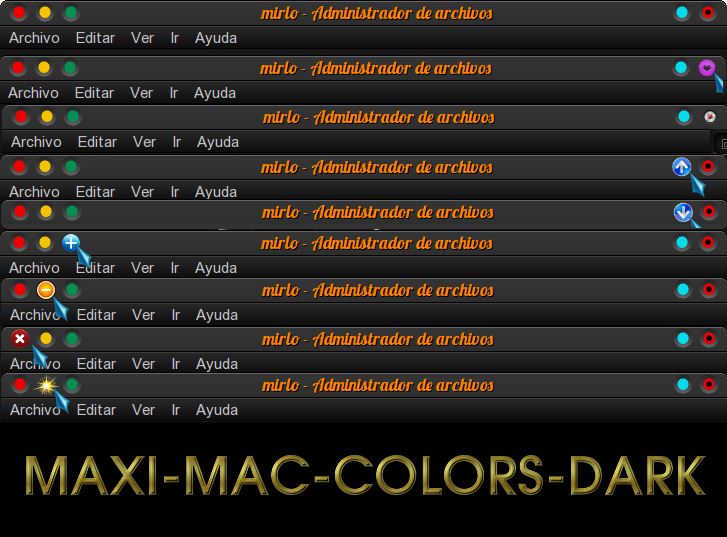The image size is (727, 537).
Task: Click cyan button in the orange minus window
Action: [683, 290]
